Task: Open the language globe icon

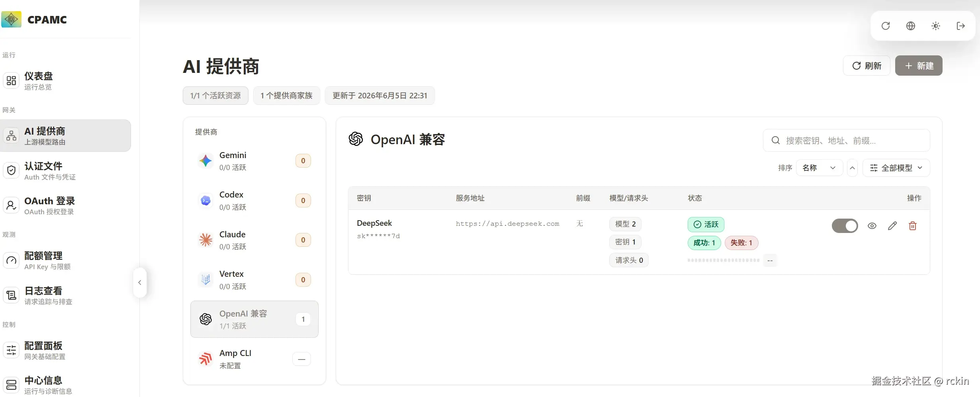Action: pyautogui.click(x=911, y=26)
